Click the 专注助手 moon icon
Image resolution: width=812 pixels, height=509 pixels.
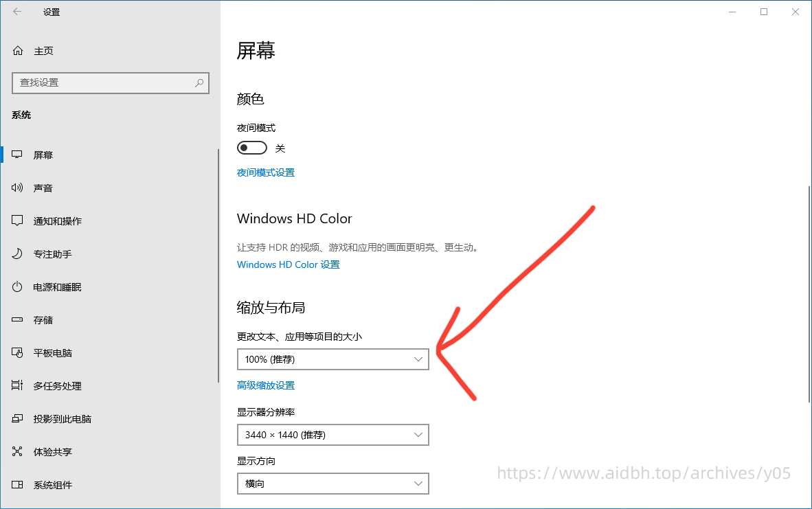(18, 254)
